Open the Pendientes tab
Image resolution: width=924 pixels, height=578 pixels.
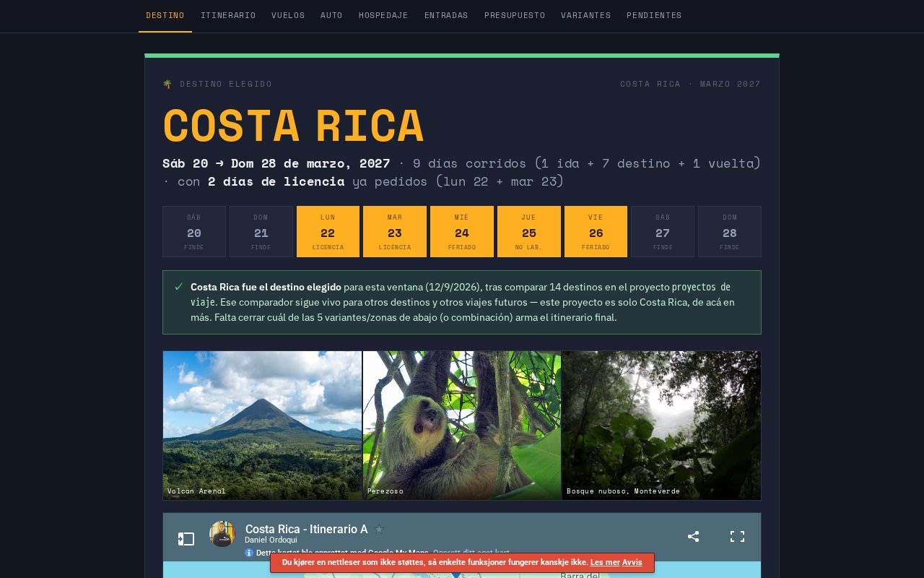[654, 15]
